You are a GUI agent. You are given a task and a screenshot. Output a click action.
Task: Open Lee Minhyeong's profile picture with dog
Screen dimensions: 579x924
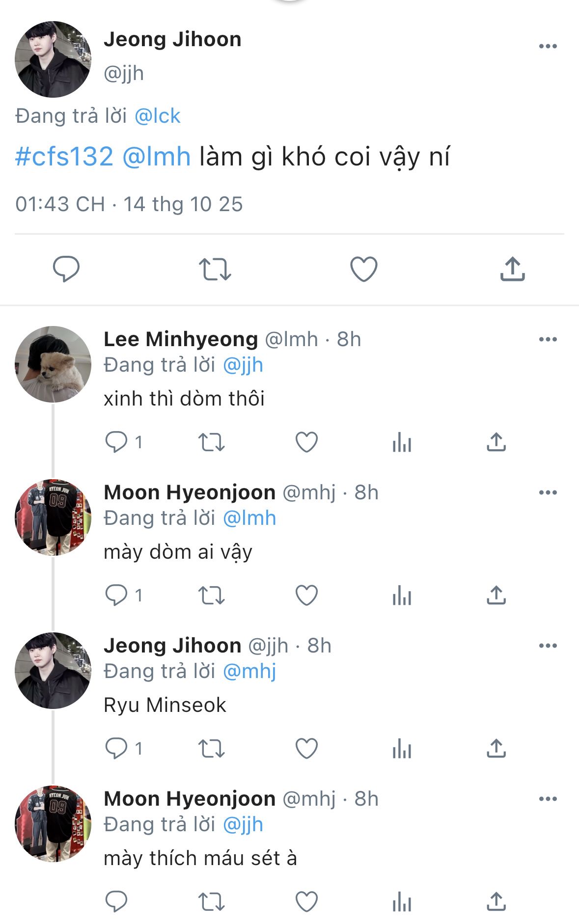pos(53,364)
